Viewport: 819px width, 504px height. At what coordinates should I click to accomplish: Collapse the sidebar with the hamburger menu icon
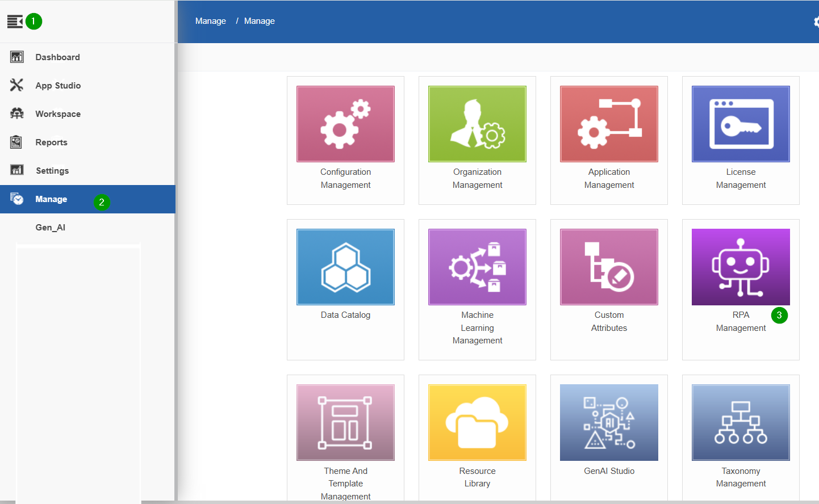click(x=15, y=22)
